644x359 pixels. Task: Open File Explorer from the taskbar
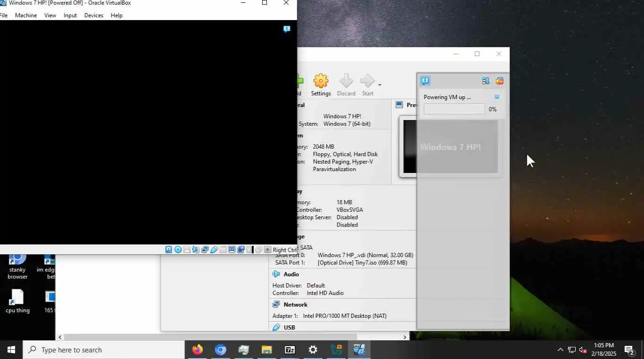(x=267, y=350)
